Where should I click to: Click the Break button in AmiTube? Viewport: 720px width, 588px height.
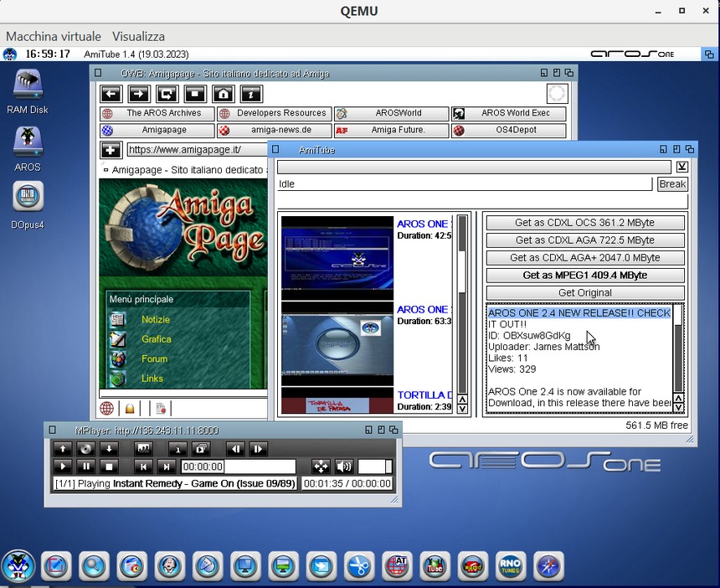[x=672, y=184]
